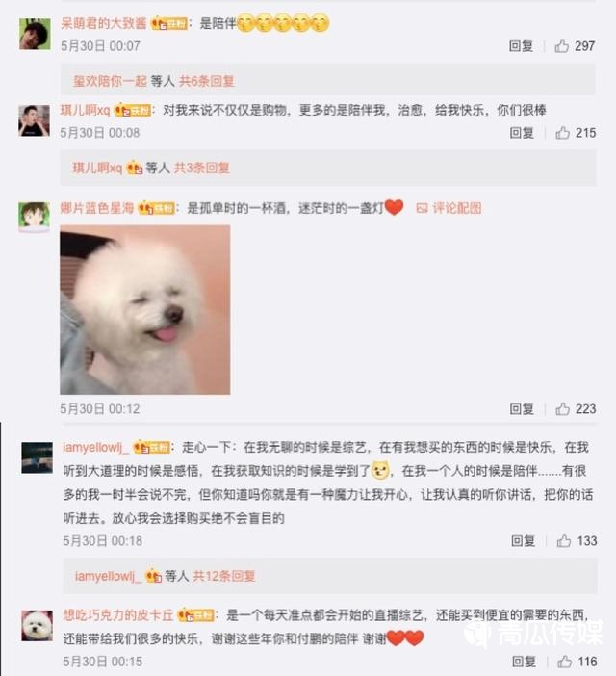Viewport: 616px width, 676px height.
Task: Open avatar of 琪儿啊xq
Action: coord(34,120)
